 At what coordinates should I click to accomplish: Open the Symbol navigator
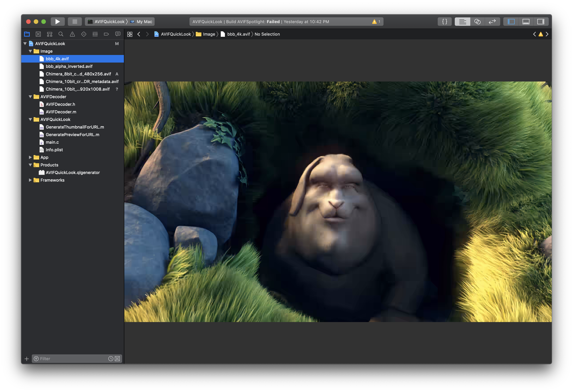click(x=50, y=34)
